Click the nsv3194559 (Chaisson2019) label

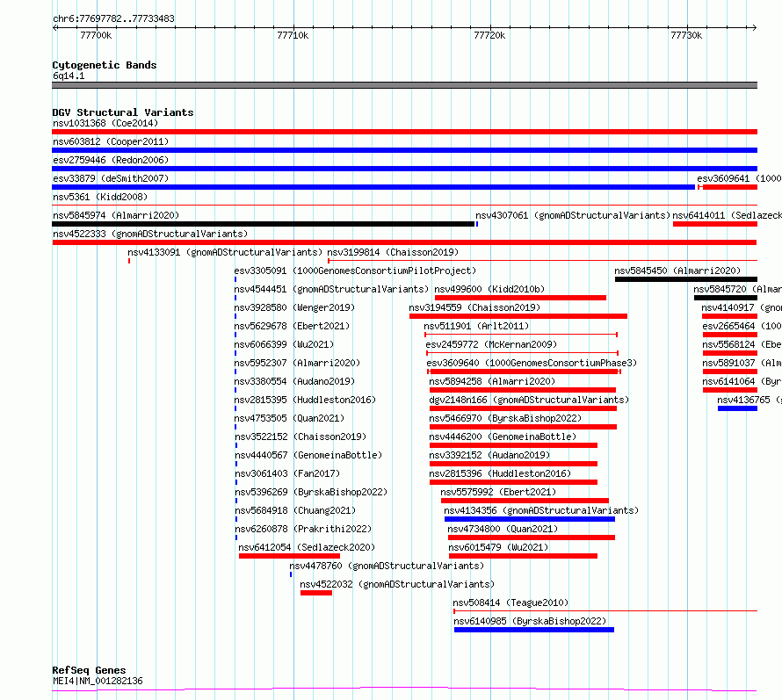(x=474, y=307)
